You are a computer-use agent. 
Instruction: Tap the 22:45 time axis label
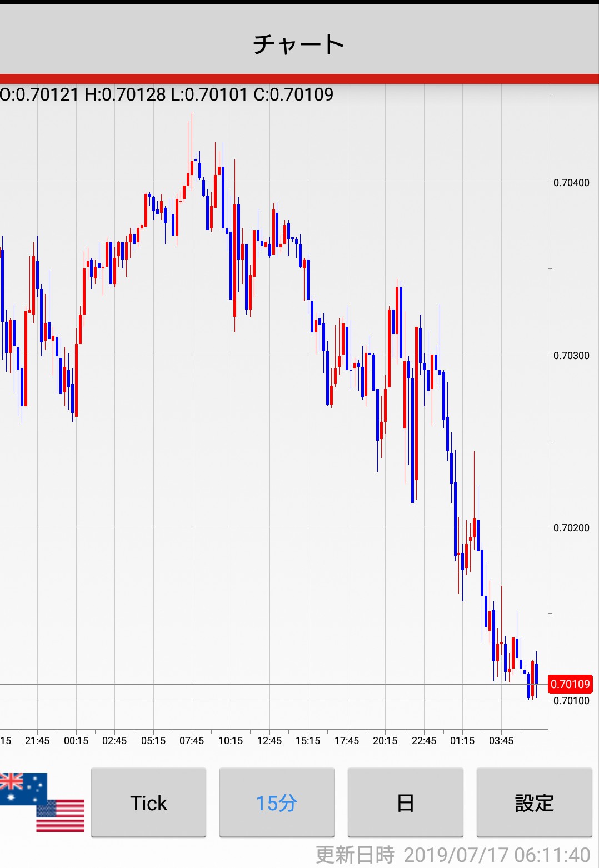[x=424, y=741]
